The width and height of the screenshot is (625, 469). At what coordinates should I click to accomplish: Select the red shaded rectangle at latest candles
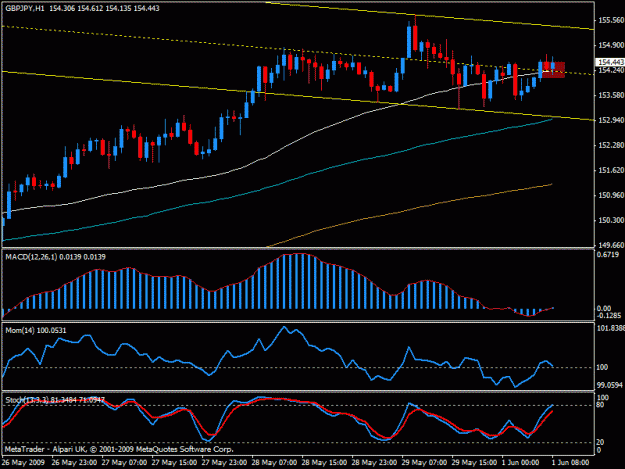554,70
